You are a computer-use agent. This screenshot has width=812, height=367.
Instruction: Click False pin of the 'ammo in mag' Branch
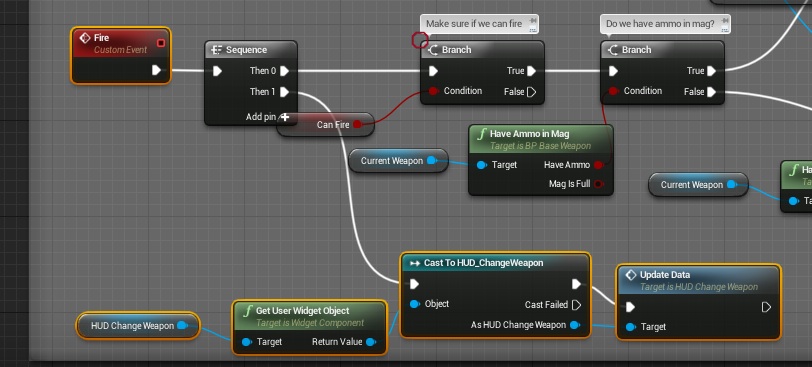[712, 92]
